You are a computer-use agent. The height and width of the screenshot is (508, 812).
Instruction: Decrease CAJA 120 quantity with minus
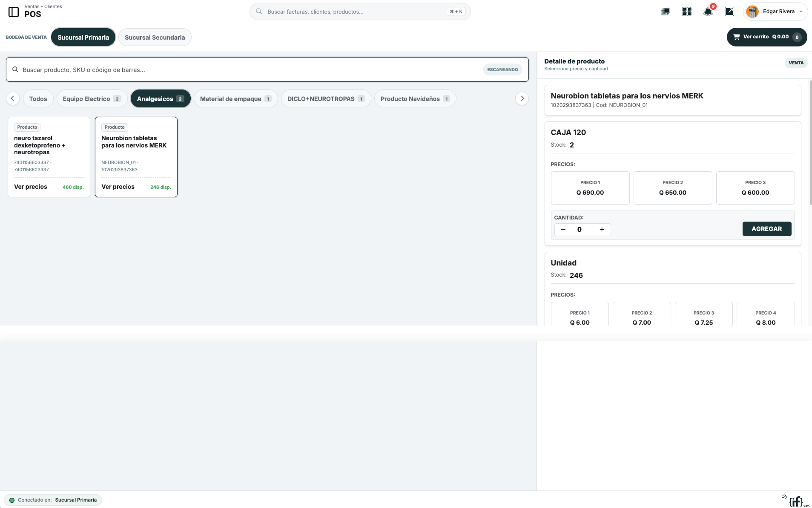tap(563, 230)
